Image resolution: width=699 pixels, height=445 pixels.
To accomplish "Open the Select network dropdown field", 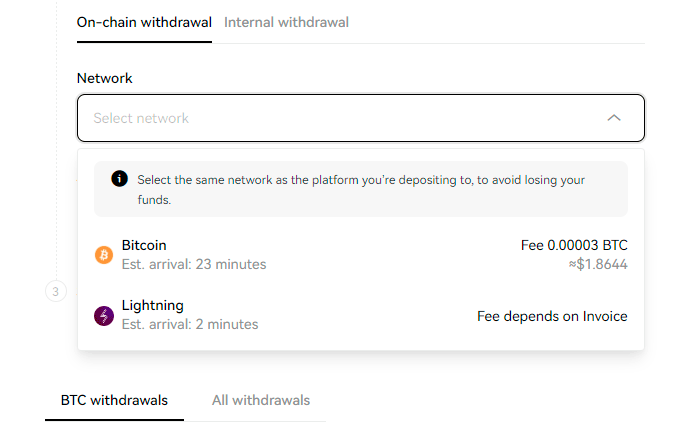I will click(x=340, y=118).
